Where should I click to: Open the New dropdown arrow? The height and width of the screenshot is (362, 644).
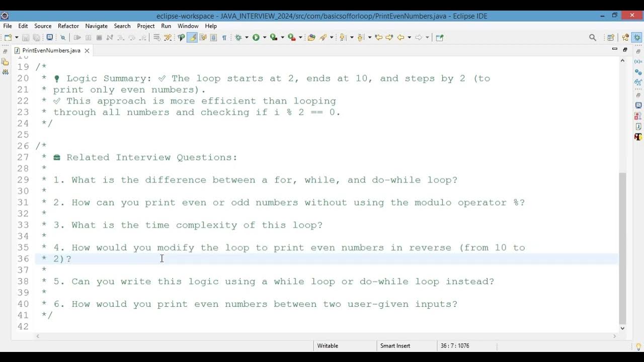(x=17, y=37)
